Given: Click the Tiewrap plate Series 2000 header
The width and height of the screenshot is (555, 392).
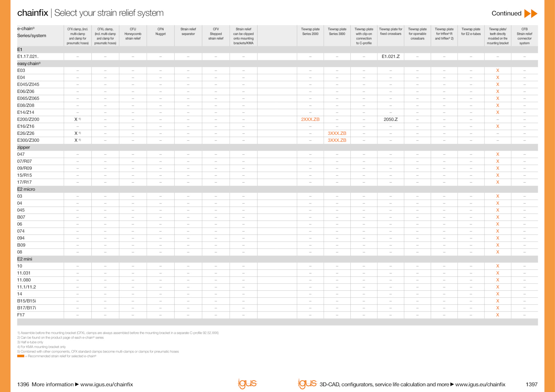Looking at the screenshot, I should (x=310, y=32).
